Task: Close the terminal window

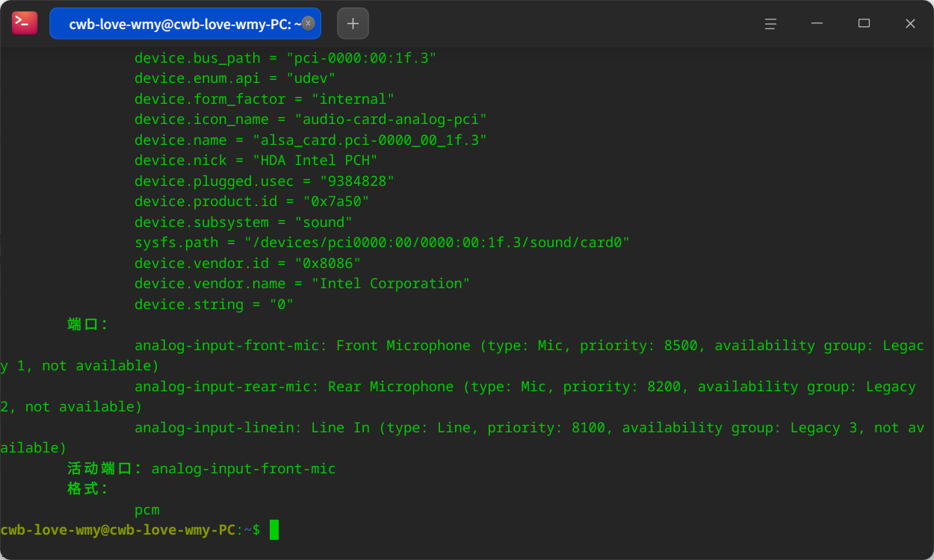Action: (910, 24)
